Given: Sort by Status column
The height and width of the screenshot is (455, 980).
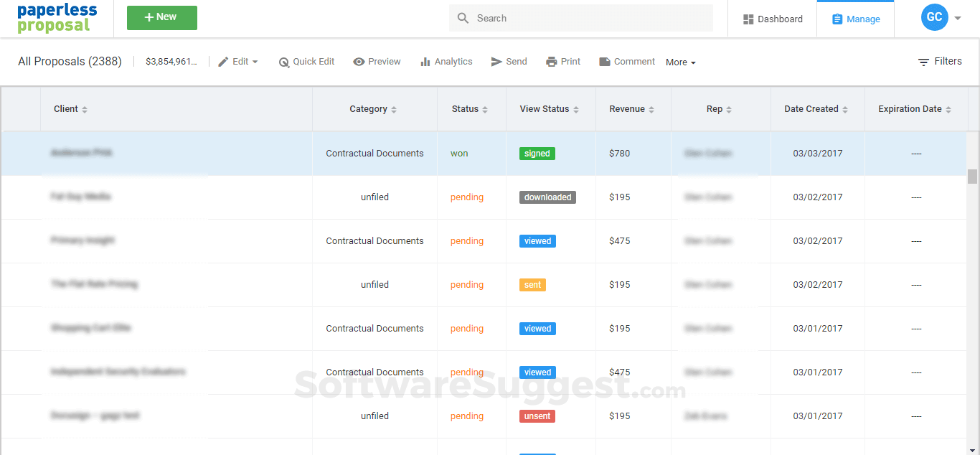Looking at the screenshot, I should coord(470,109).
